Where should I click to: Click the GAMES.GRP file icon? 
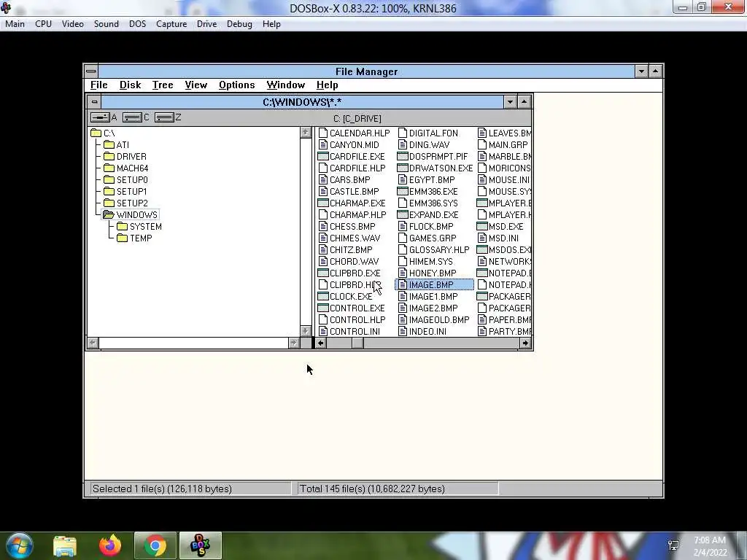click(403, 238)
